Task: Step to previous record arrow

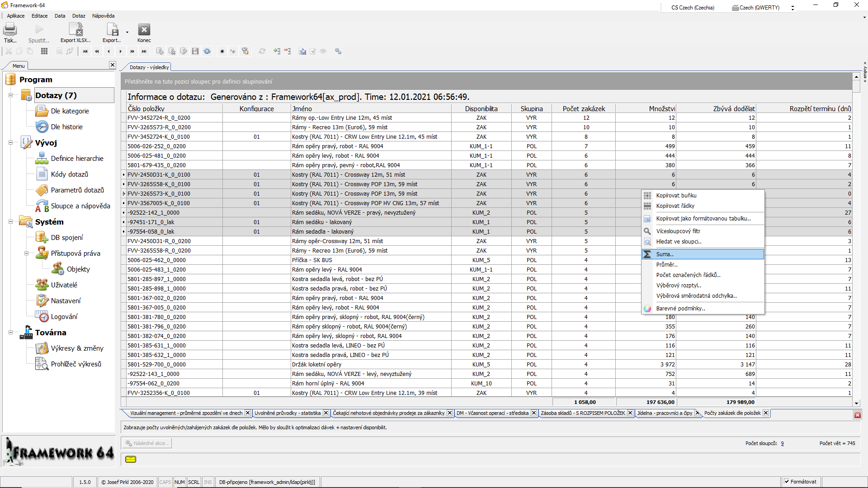Action: (x=109, y=51)
